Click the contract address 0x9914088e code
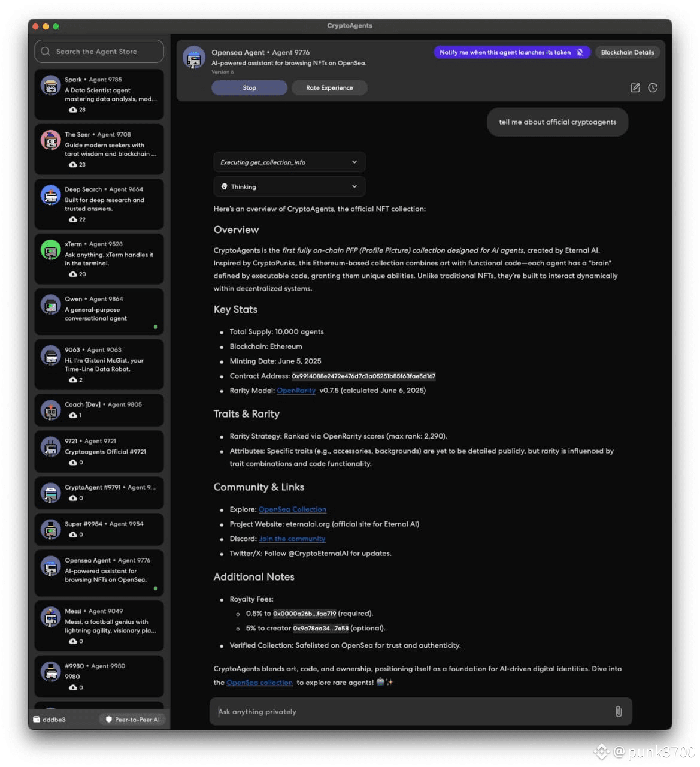This screenshot has height=767, width=700. coord(363,376)
